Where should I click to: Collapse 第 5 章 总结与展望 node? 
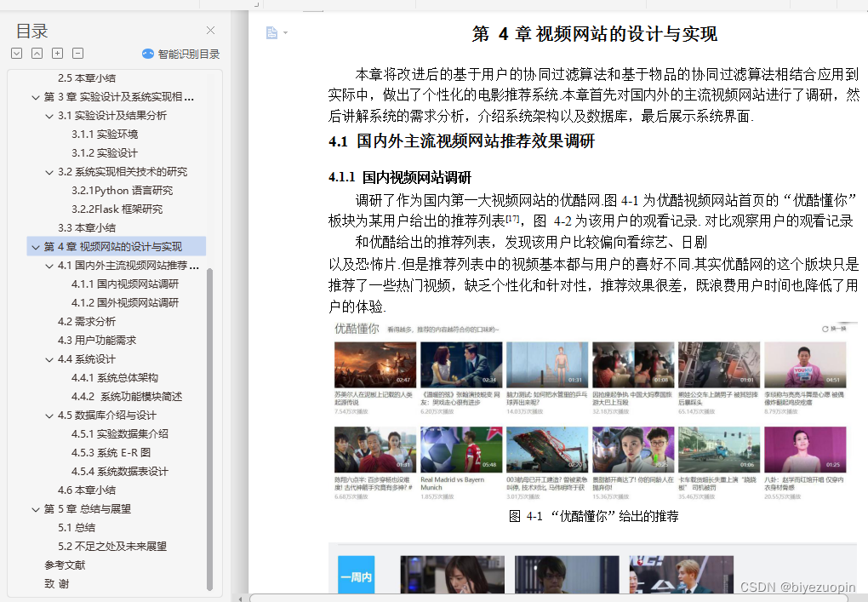(x=36, y=509)
